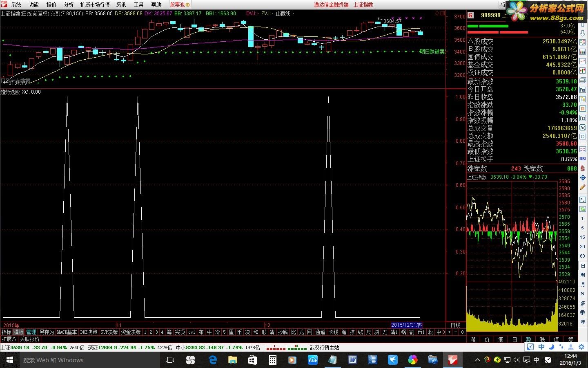Open the 功能 menu

pyautogui.click(x=34, y=4)
